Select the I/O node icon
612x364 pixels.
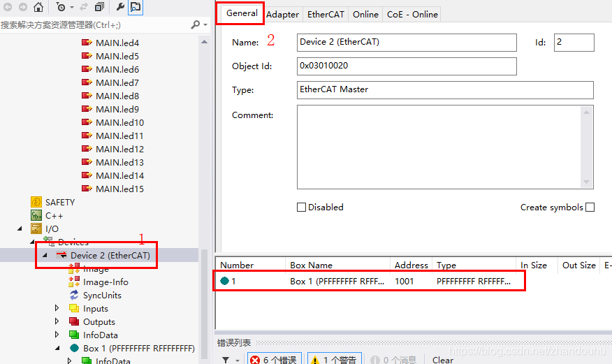coord(36,228)
